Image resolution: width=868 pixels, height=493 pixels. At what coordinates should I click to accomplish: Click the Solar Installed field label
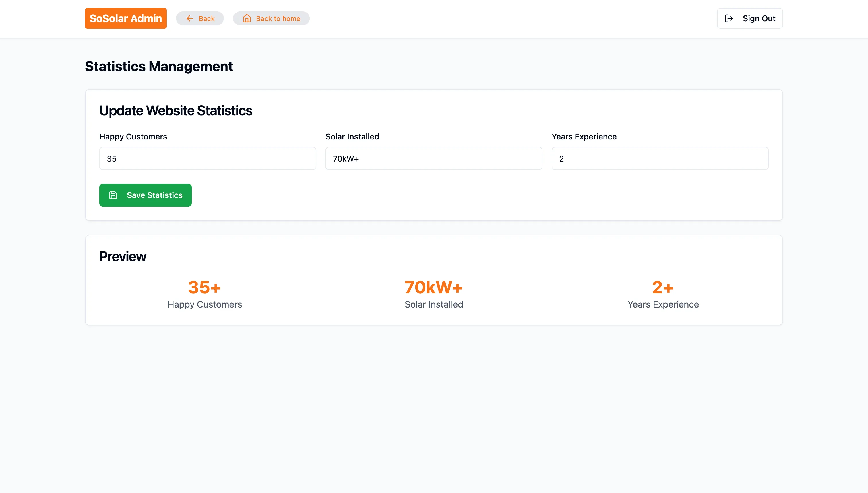[x=352, y=137]
